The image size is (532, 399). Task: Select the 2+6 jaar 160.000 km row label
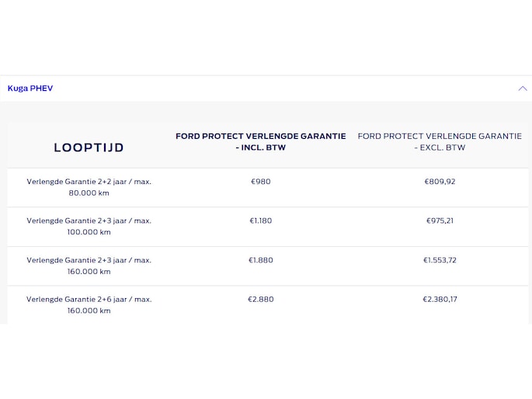click(x=89, y=304)
